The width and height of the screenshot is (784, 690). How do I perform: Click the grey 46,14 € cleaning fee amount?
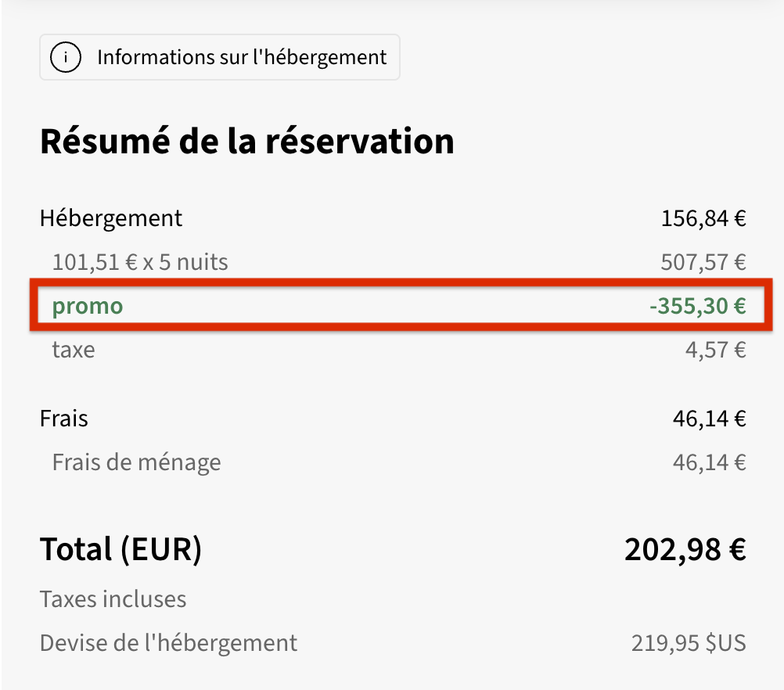(710, 462)
